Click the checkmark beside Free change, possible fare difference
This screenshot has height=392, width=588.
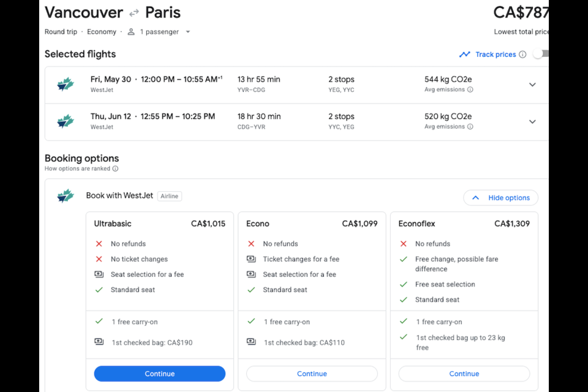tap(404, 259)
